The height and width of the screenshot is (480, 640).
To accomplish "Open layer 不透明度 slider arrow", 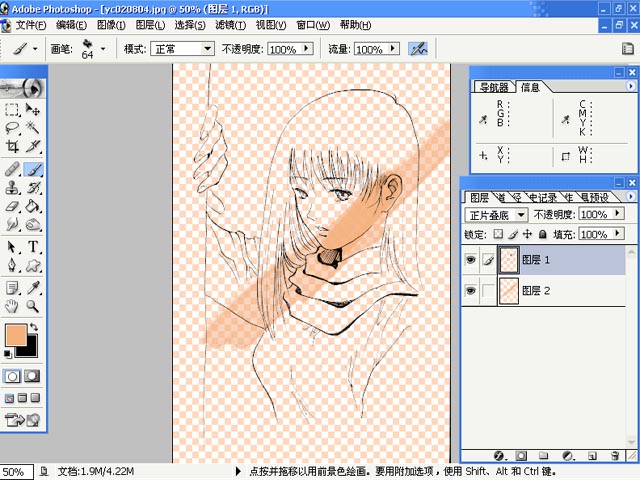I will [618, 214].
